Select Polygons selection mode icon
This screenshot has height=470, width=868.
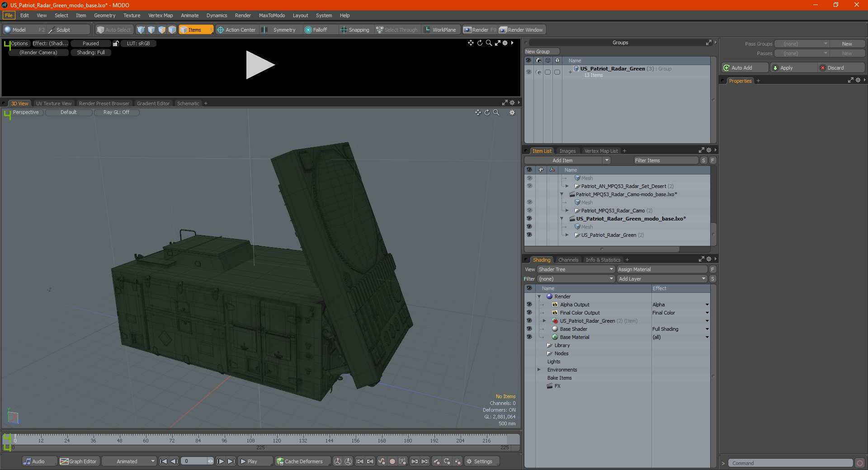(162, 30)
